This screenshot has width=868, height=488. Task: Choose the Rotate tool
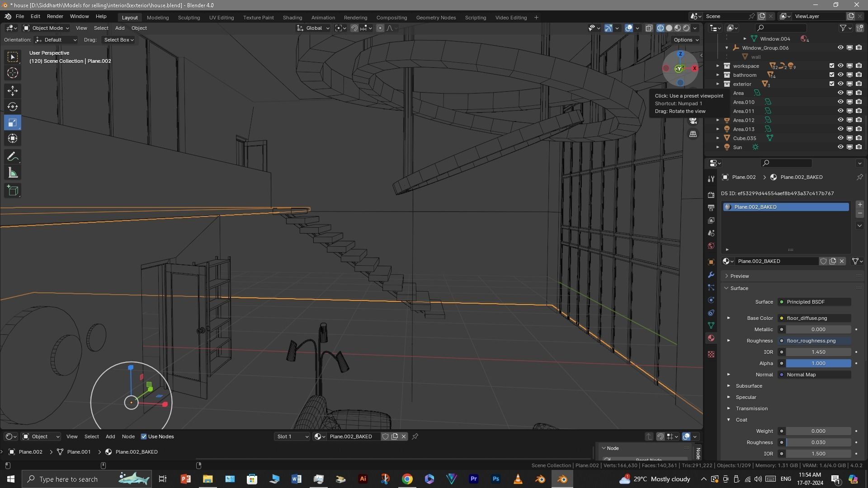[x=13, y=107]
